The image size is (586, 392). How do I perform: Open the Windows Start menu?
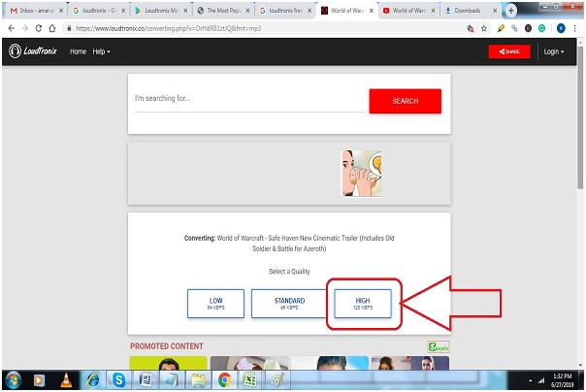pos(14,380)
